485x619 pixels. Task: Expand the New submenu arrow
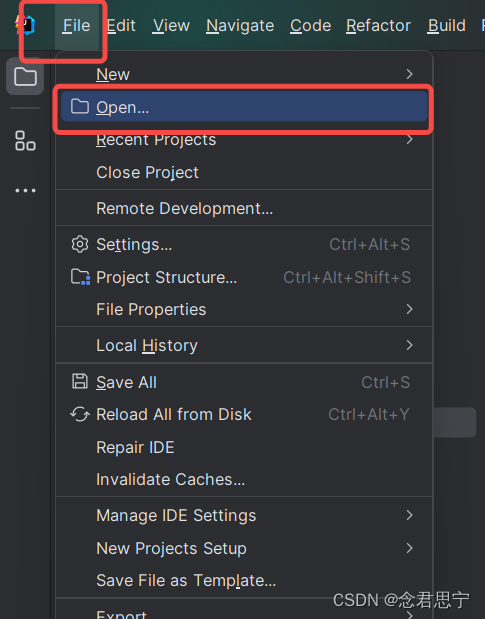coord(410,74)
